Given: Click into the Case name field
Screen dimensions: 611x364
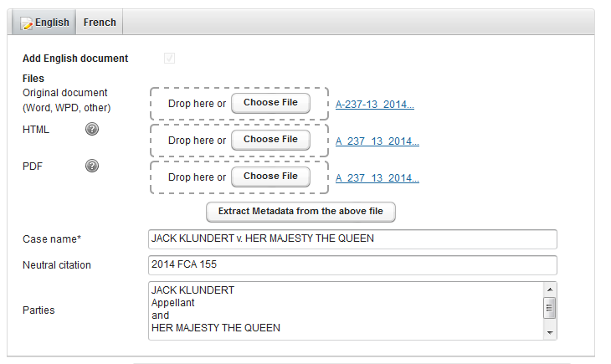Looking at the screenshot, I should (x=352, y=239).
